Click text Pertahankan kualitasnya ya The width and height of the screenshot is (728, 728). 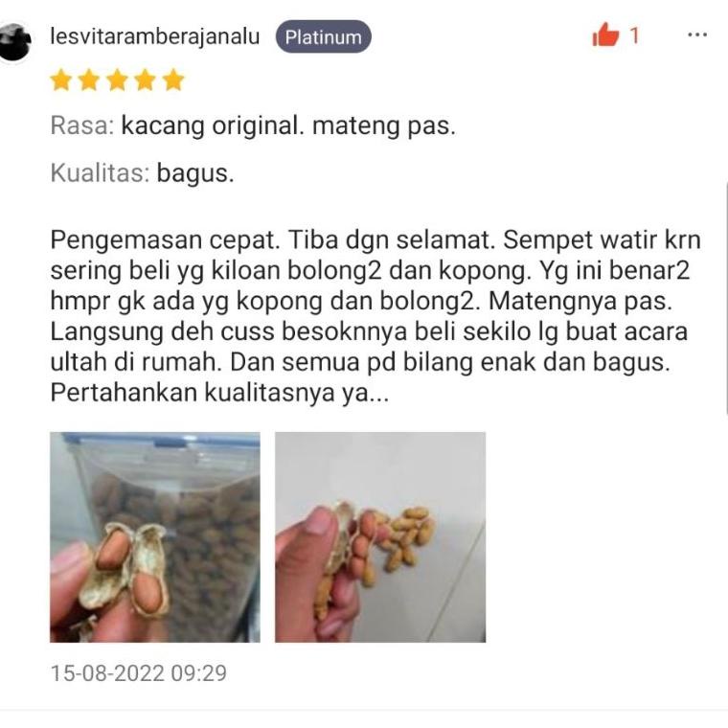click(219, 393)
